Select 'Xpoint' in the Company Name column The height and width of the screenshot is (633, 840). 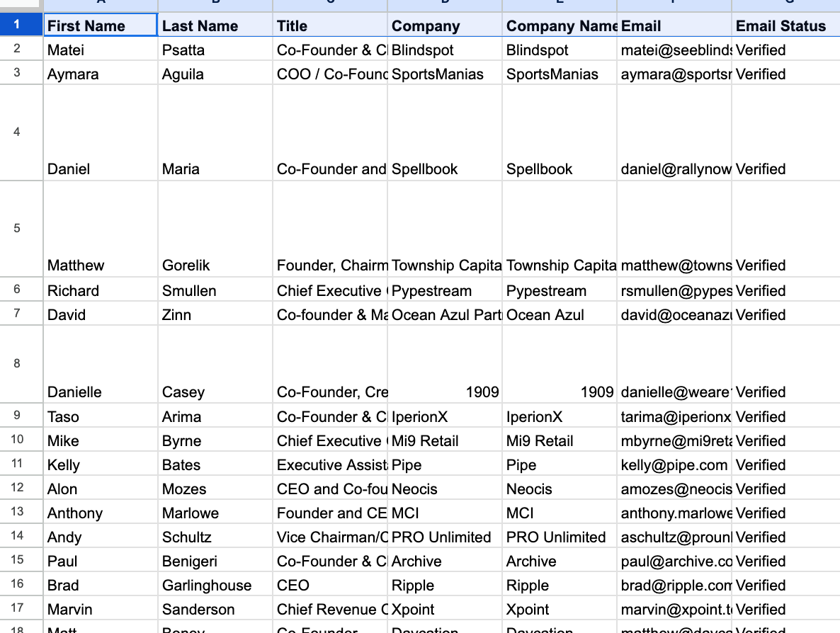pyautogui.click(x=560, y=608)
